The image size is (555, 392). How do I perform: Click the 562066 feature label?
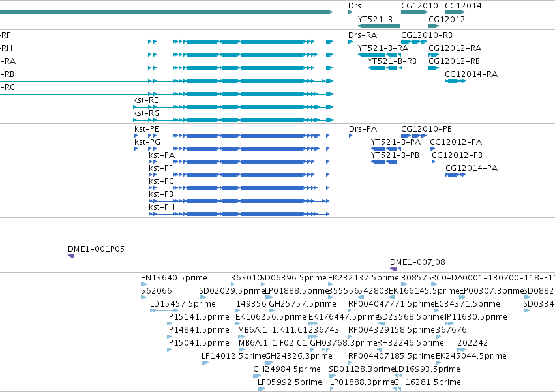(156, 291)
